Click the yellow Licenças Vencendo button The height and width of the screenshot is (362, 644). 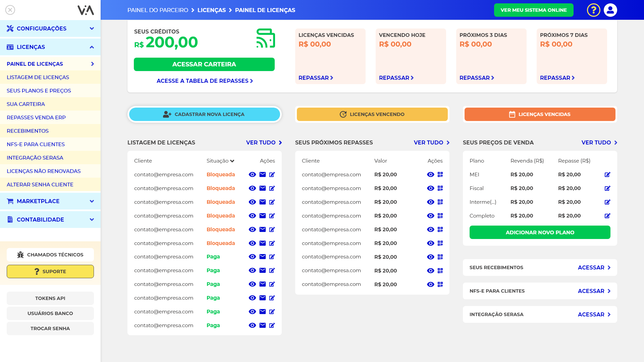point(372,114)
